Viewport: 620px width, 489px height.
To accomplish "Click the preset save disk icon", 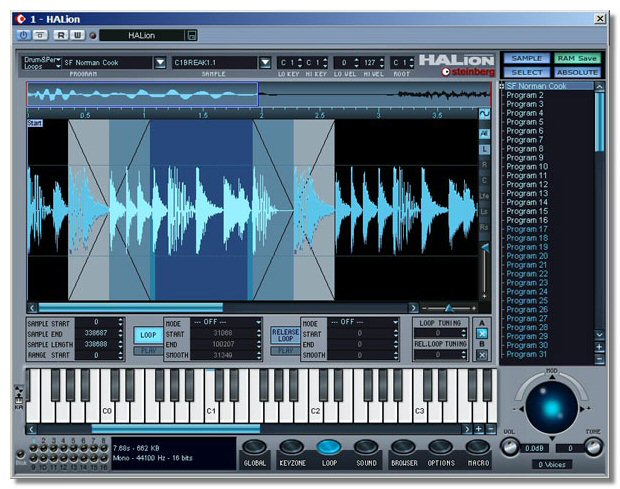I will [x=192, y=36].
